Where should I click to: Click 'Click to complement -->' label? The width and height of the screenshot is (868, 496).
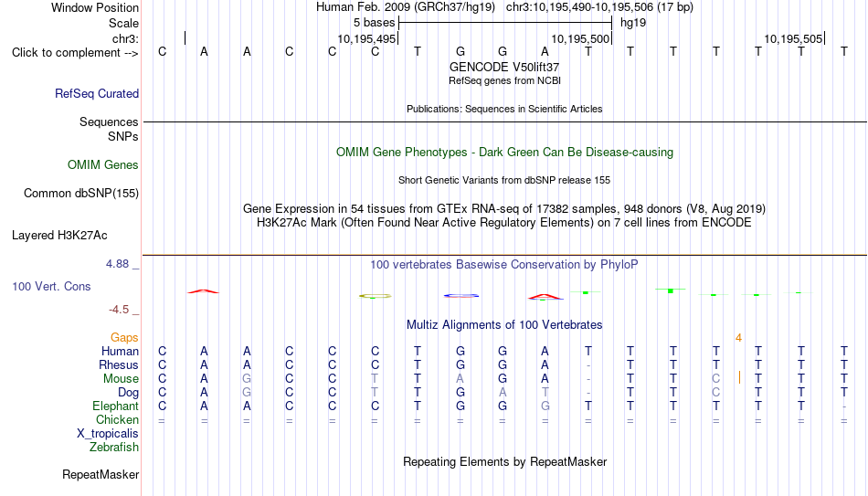pos(75,53)
